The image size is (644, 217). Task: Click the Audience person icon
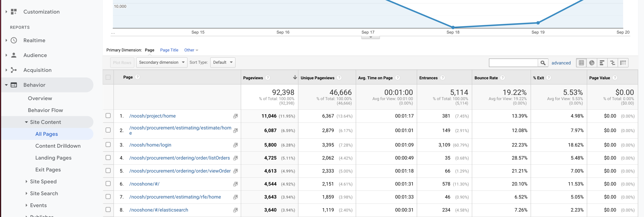tap(14, 55)
